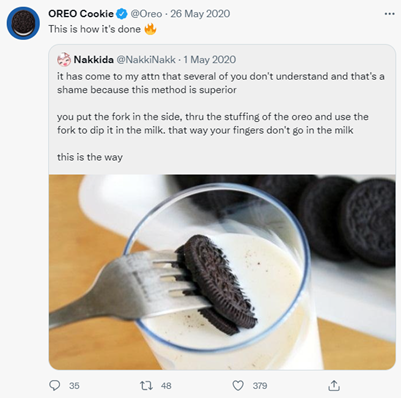The width and height of the screenshot is (401, 398).
Task: Open the quoted tweet text body
Action: (221, 117)
